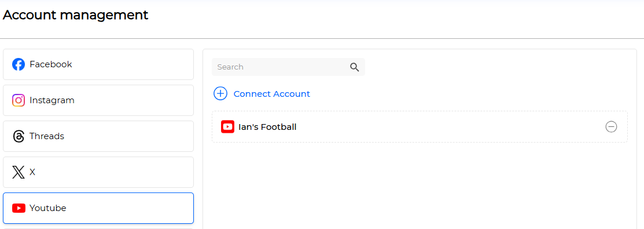Click the partially visible tab below Youtube
Image resolution: width=644 pixels, height=229 pixels.
point(98,228)
